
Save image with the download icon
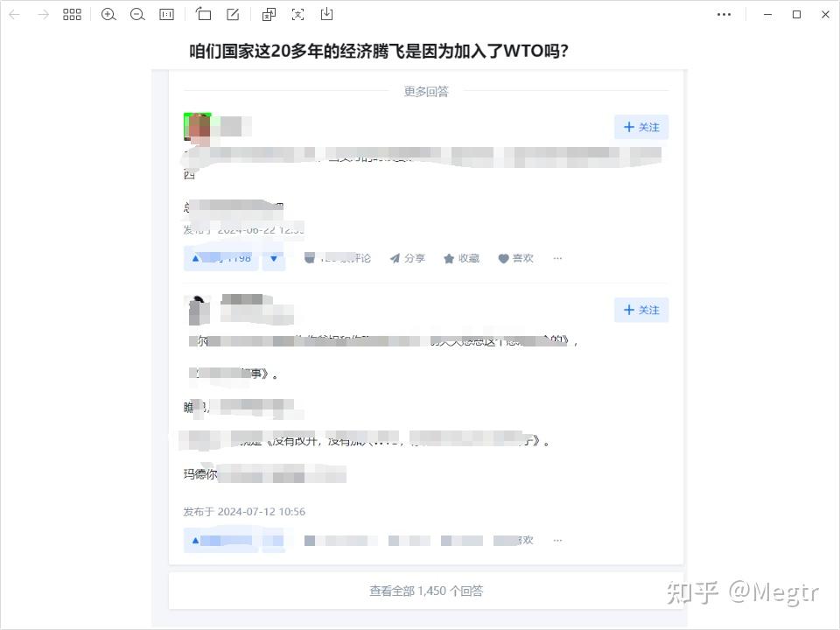point(326,14)
